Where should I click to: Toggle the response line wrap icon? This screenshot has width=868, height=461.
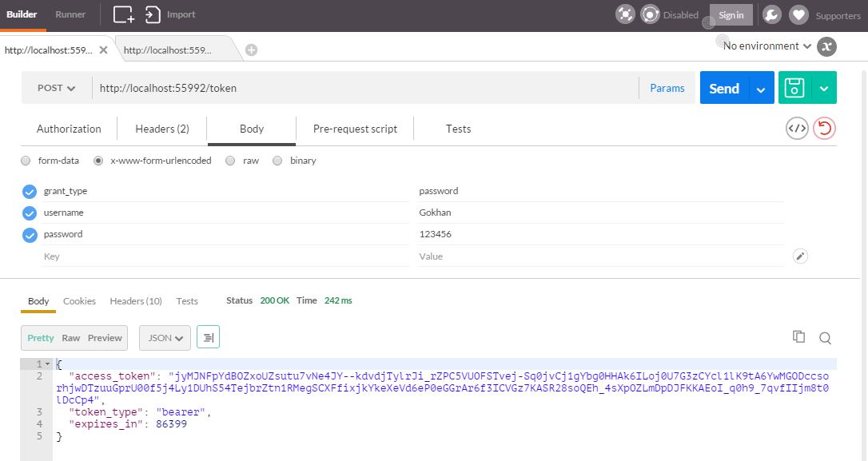click(x=208, y=337)
